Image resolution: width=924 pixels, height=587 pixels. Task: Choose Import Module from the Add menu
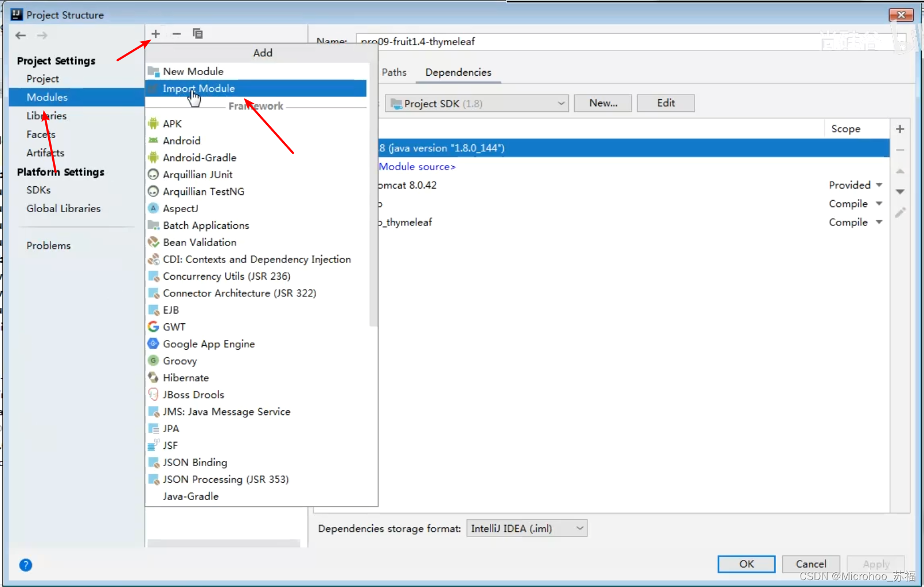(x=256, y=88)
